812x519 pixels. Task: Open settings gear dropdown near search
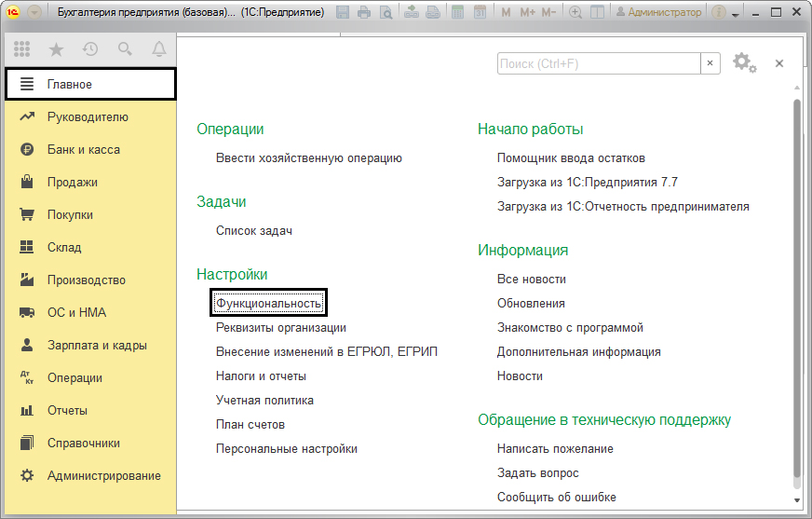pos(744,63)
